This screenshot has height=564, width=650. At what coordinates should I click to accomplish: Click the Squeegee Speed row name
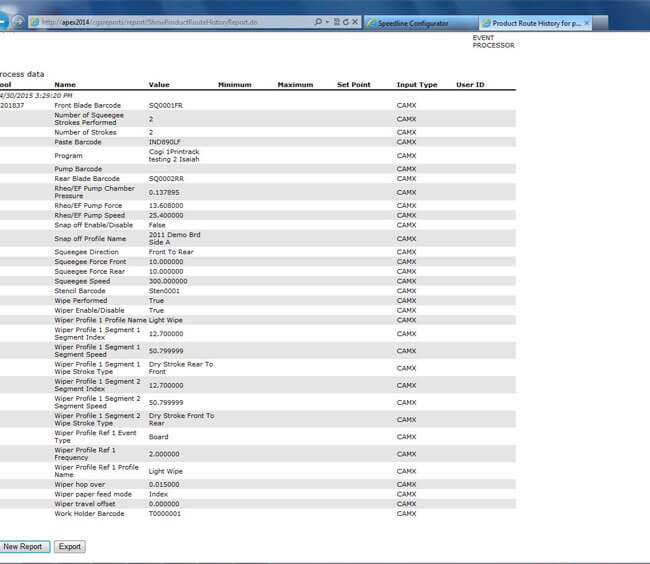pyautogui.click(x=82, y=281)
